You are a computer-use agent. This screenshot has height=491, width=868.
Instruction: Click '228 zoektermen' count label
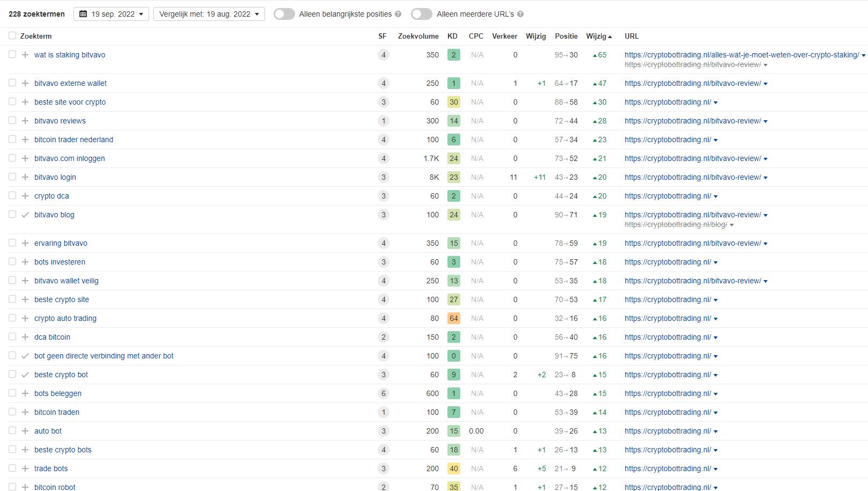[x=36, y=14]
